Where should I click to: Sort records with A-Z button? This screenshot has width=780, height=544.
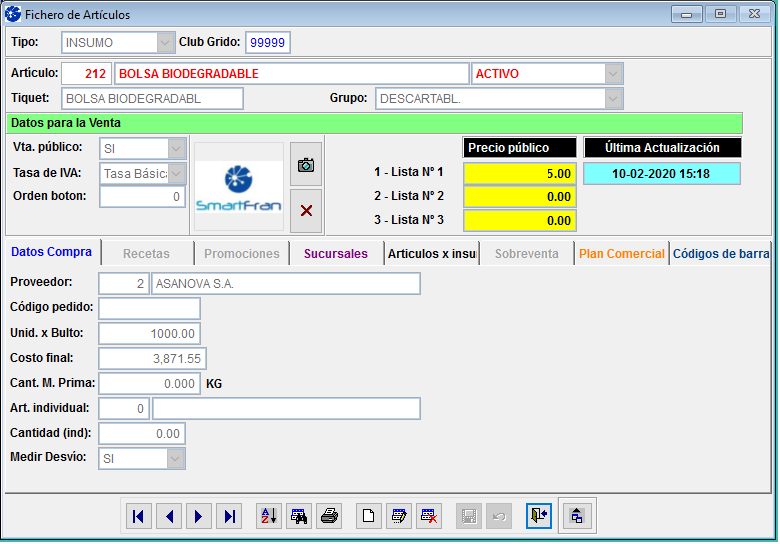(269, 516)
